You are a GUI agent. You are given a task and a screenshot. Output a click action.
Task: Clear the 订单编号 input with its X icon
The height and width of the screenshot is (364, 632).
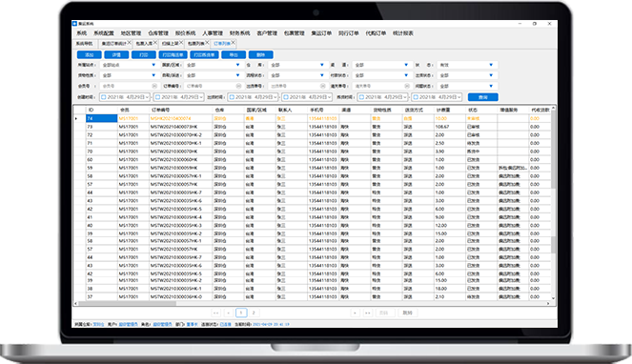coord(238,86)
